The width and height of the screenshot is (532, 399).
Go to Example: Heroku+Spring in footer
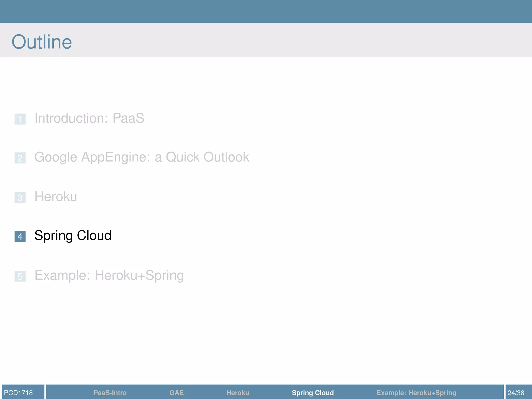pos(416,393)
